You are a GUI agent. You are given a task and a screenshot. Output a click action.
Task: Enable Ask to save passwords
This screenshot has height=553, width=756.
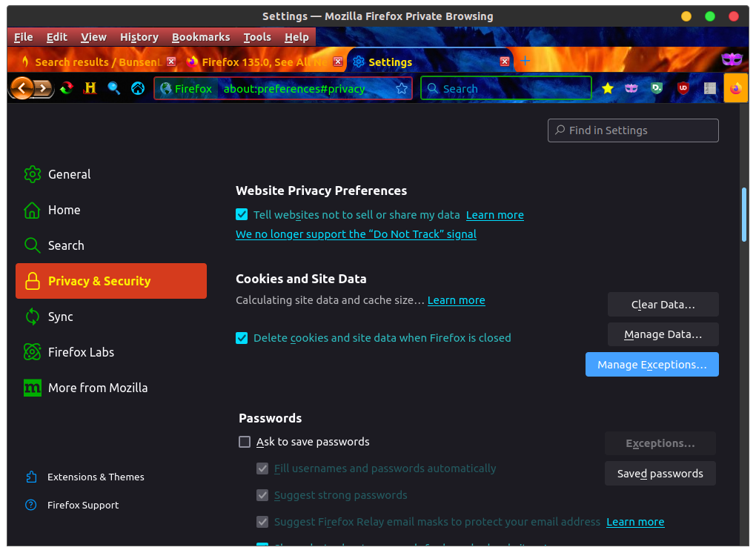245,442
